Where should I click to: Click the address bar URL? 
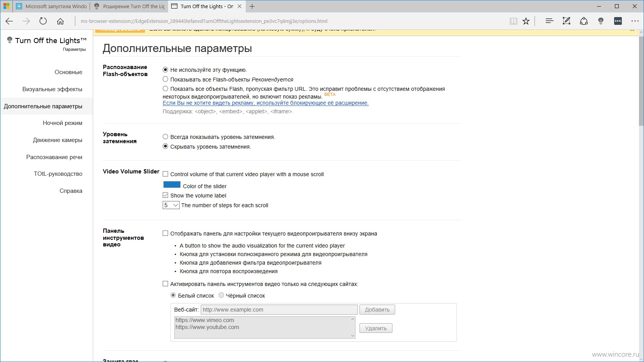[204, 21]
